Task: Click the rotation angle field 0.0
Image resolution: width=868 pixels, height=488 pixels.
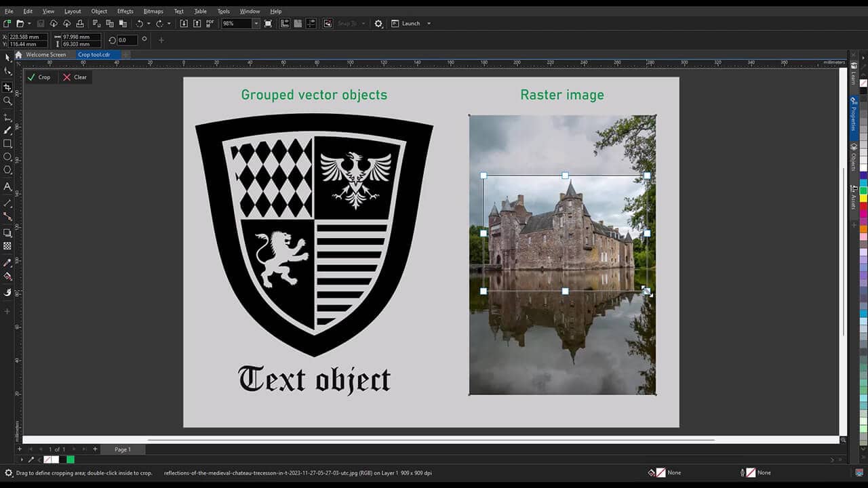Action: point(127,41)
